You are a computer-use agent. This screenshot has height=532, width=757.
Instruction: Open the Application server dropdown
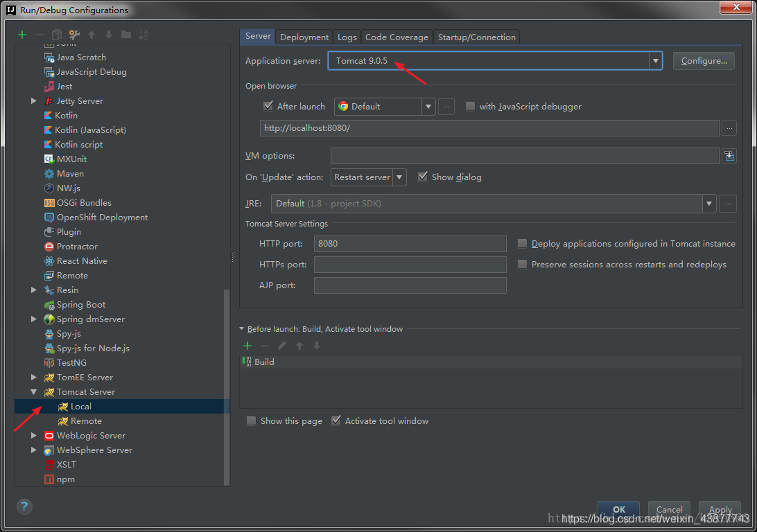tap(655, 61)
